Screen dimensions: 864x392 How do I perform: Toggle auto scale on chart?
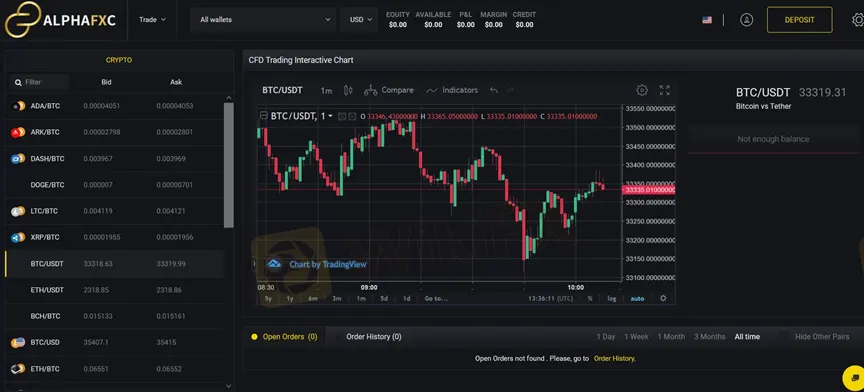[637, 298]
